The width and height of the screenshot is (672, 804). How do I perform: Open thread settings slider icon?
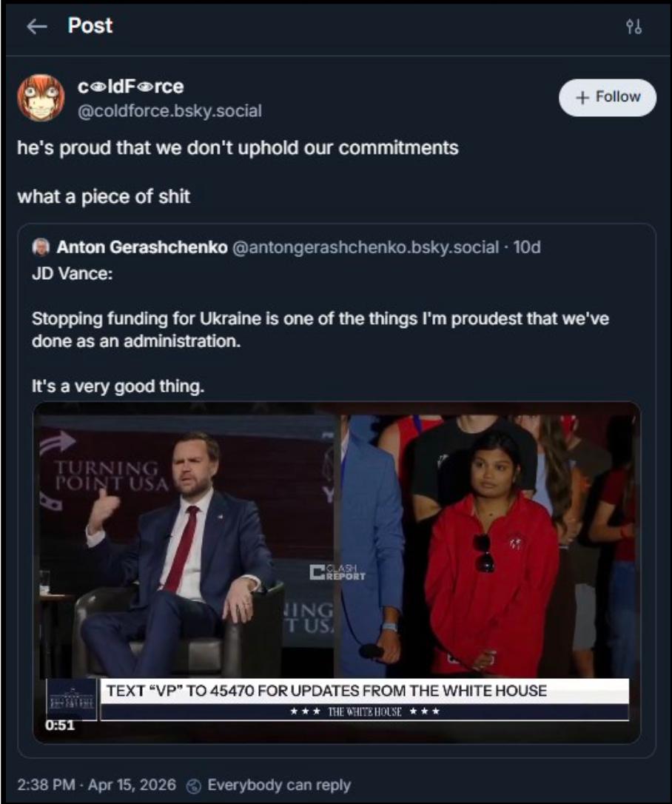point(634,26)
